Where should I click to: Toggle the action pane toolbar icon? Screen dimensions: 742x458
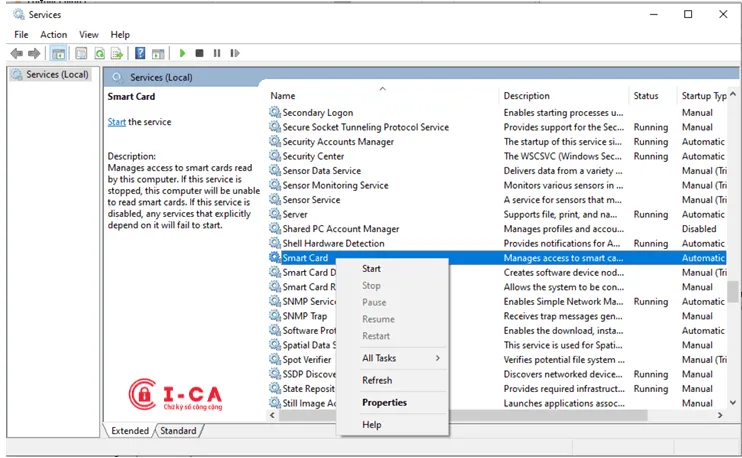click(158, 54)
